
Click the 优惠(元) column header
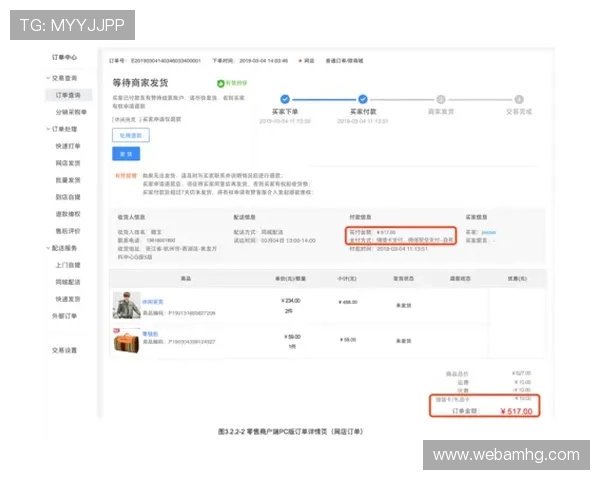click(x=517, y=278)
